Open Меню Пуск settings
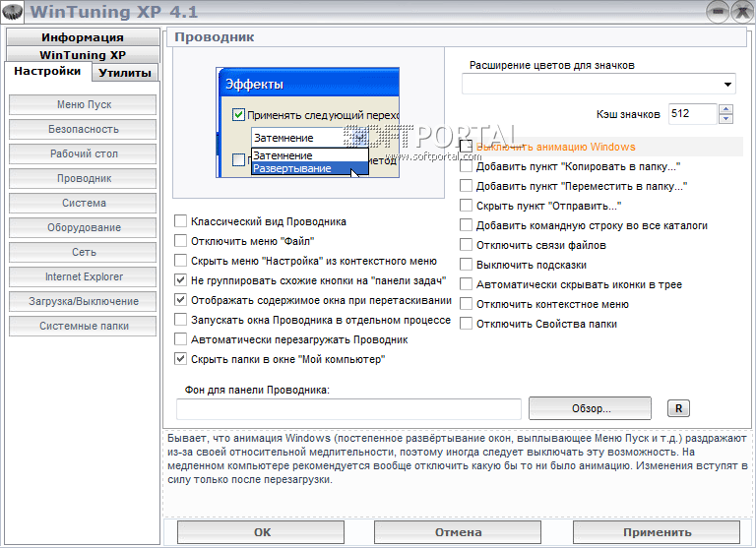756x548 pixels. 83,104
